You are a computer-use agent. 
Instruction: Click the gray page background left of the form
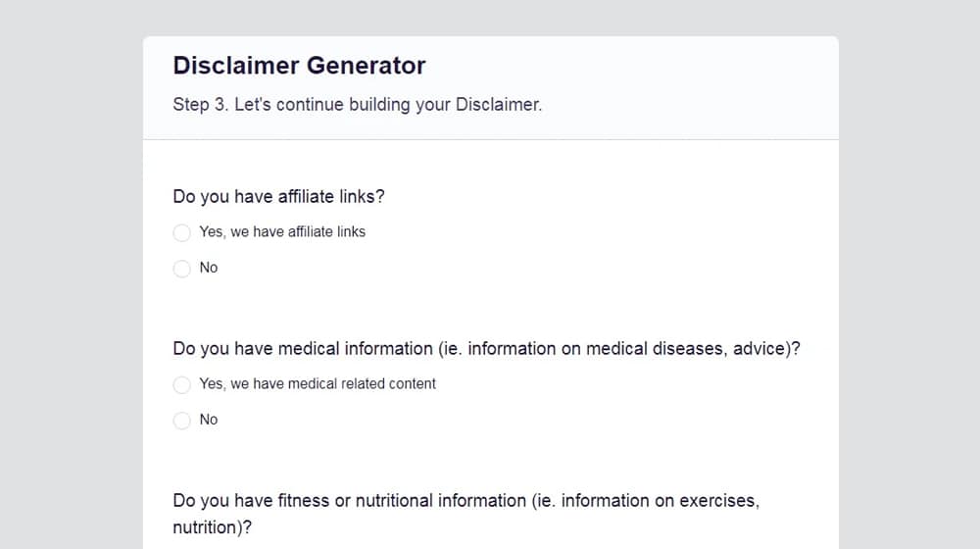tap(71, 294)
